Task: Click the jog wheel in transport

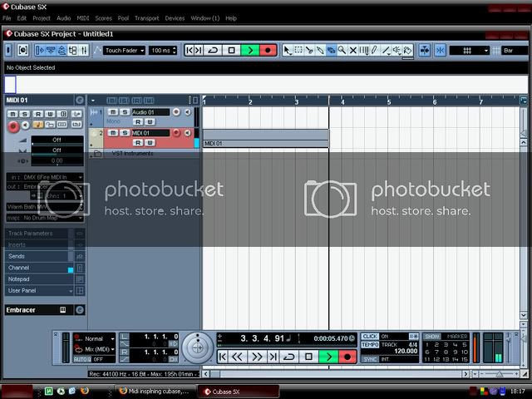Action: tap(198, 347)
